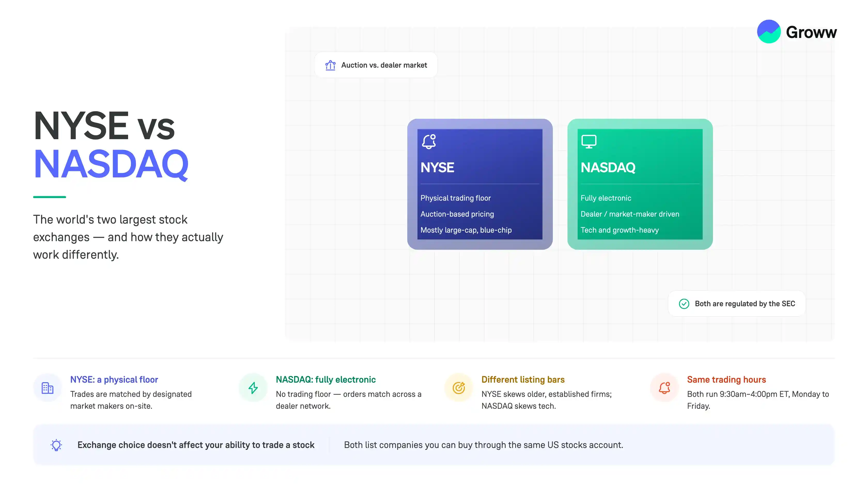Click 'No trading floor — orders match' description

point(348,400)
